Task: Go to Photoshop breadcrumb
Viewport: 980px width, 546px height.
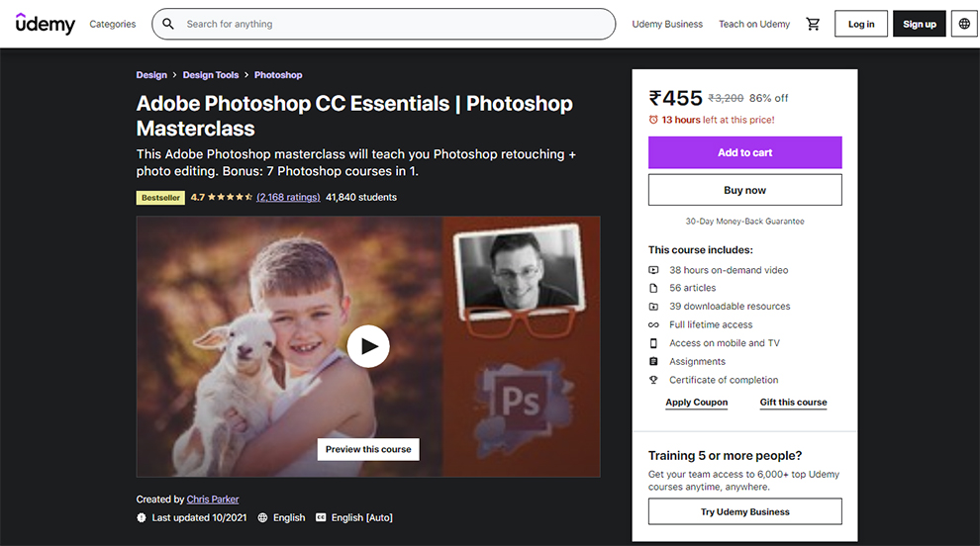Action: click(x=278, y=75)
